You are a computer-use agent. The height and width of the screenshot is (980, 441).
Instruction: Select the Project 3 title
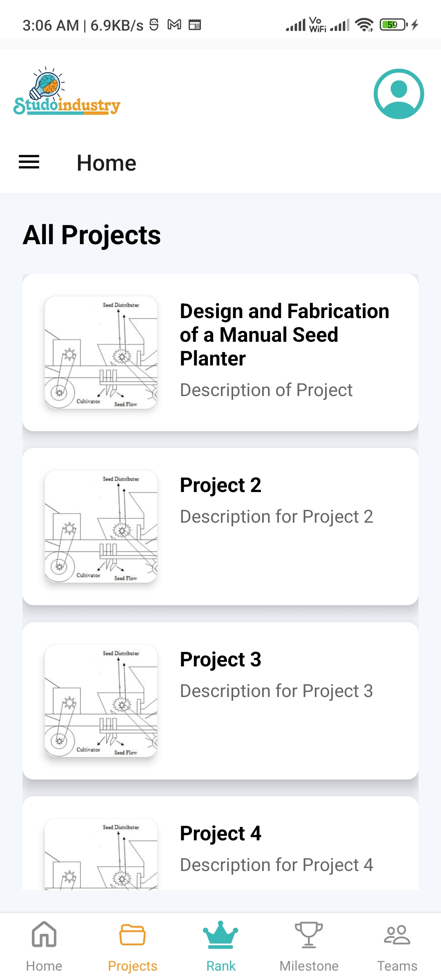point(220,659)
